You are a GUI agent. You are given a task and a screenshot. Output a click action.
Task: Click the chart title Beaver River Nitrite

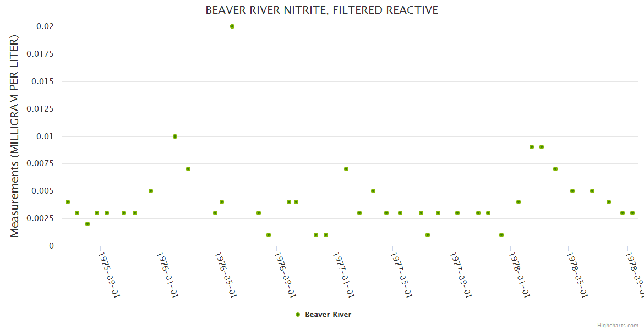pyautogui.click(x=322, y=10)
